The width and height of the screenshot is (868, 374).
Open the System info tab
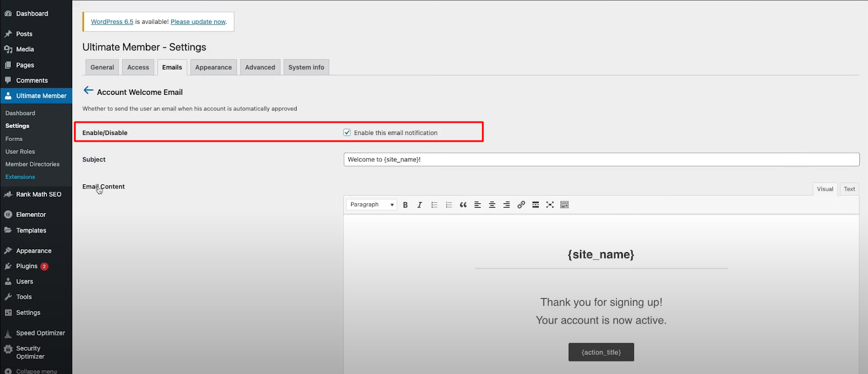pos(306,68)
